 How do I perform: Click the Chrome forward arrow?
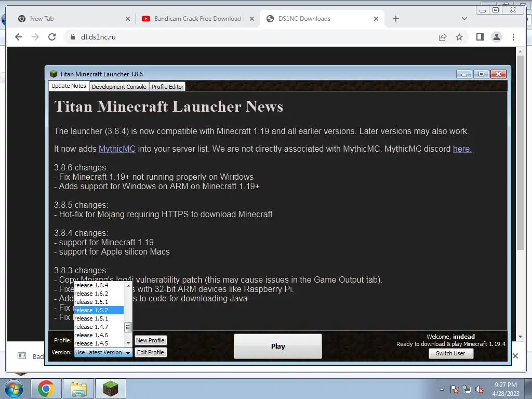pyautogui.click(x=35, y=37)
